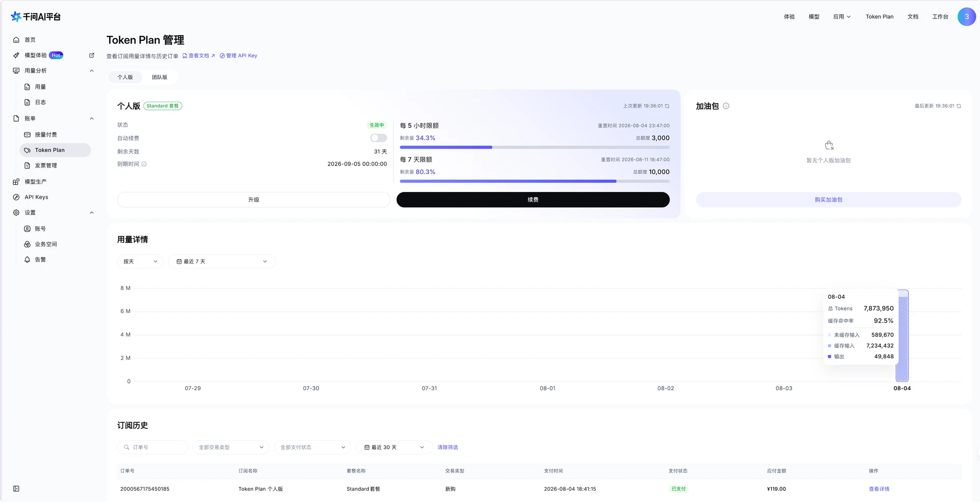Viewport: 980px width, 502px height.
Task: Click the black 续费 renew button
Action: coord(533,200)
